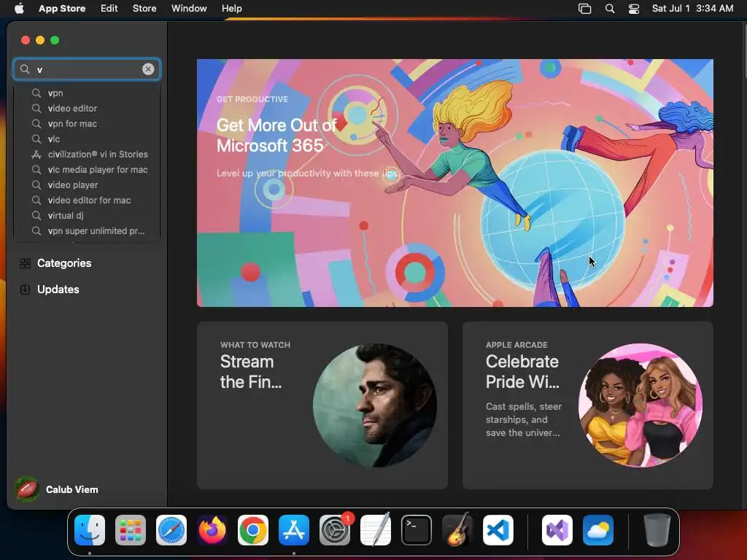The image size is (747, 560).
Task: Open Launchpad from the Dock
Action: pos(131,530)
